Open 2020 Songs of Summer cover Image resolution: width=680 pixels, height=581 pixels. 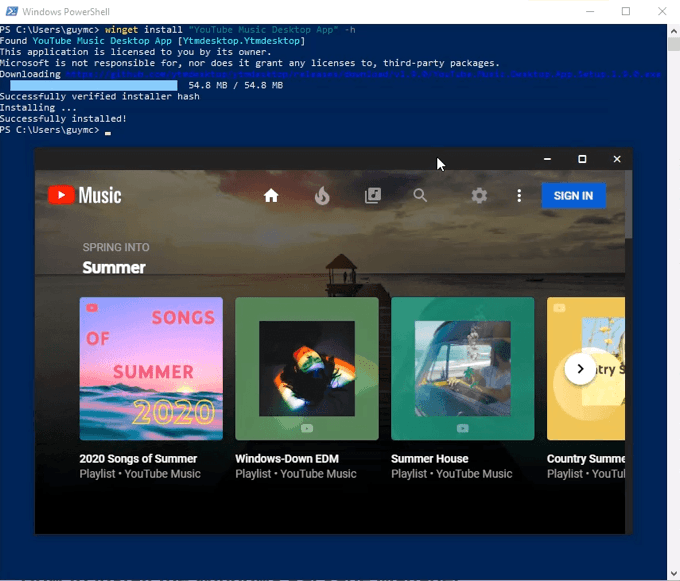(151, 369)
